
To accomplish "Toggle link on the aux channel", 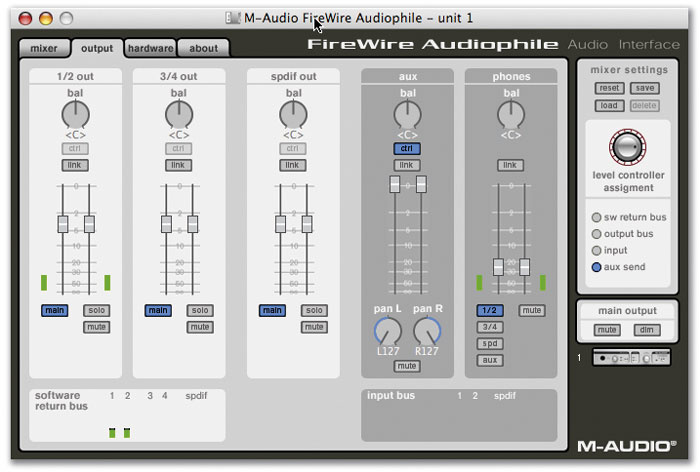I will click(407, 165).
